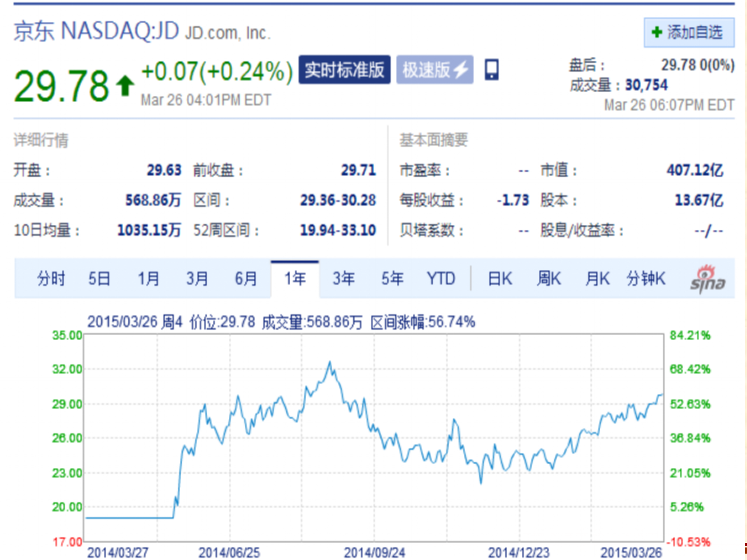The width and height of the screenshot is (747, 560).
Task: Click the lightning bolt on 极速版
Action: click(x=461, y=70)
